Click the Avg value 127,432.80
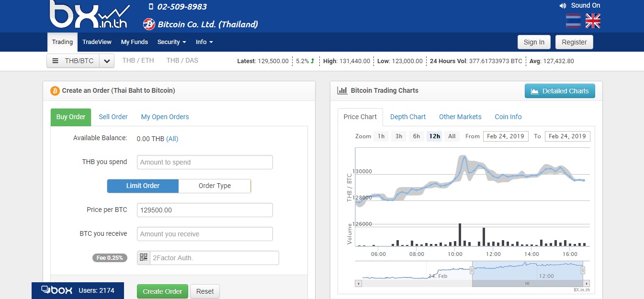644x299 pixels. click(558, 61)
